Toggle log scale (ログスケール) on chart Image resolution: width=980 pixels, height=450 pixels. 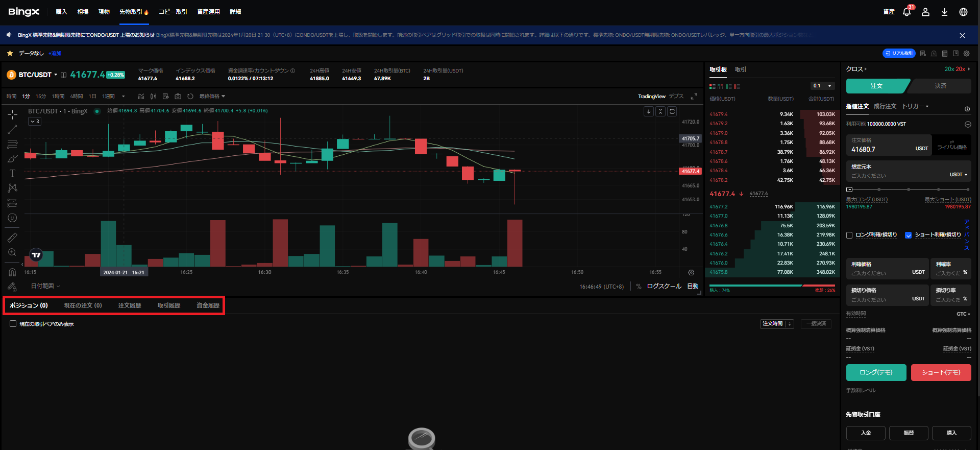point(664,286)
